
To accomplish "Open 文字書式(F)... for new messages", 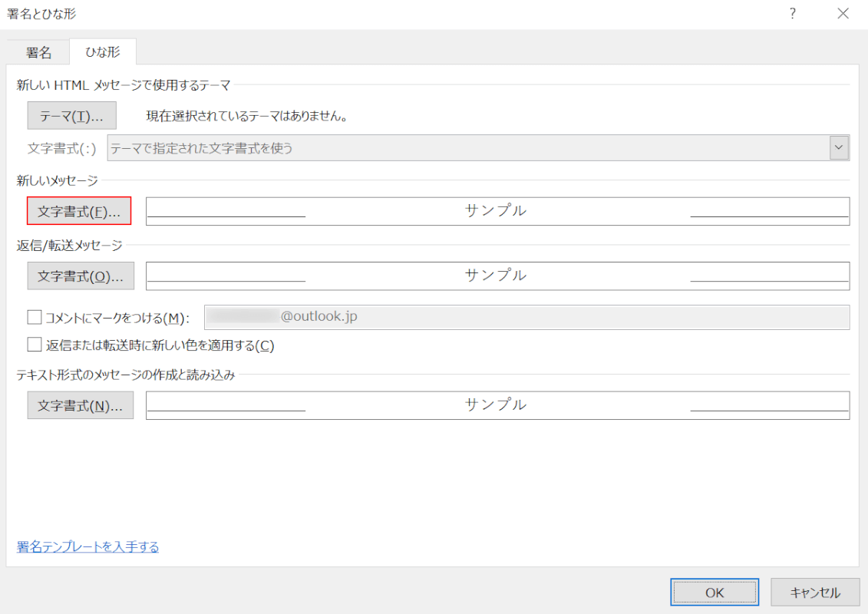I will point(79,211).
